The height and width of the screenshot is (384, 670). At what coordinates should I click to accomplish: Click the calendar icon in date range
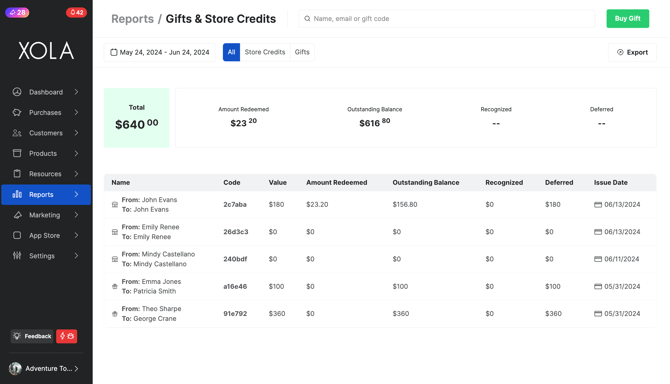[114, 52]
